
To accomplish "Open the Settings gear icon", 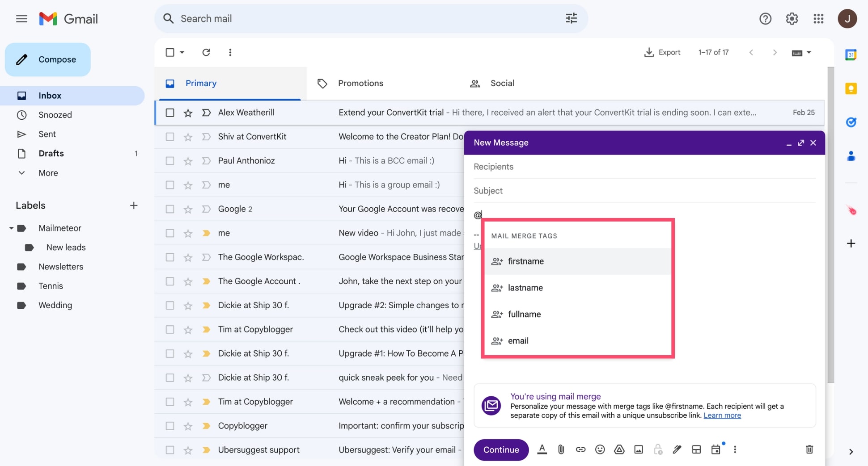I will coord(792,19).
